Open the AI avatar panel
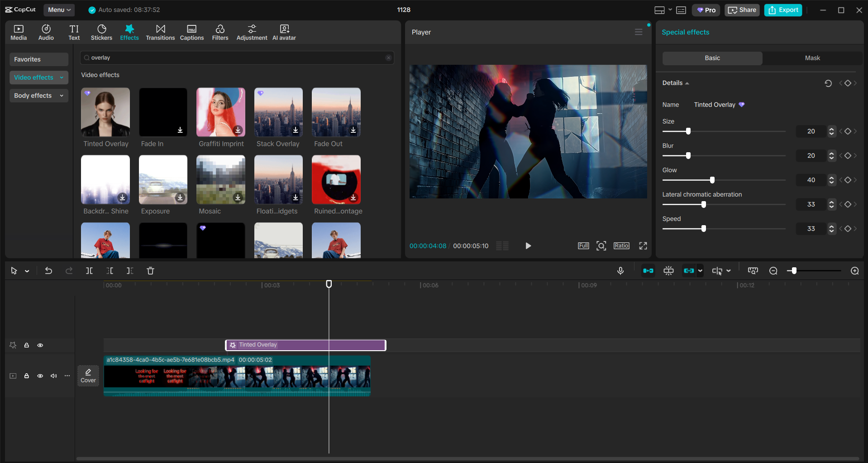The width and height of the screenshot is (868, 463). tap(284, 32)
